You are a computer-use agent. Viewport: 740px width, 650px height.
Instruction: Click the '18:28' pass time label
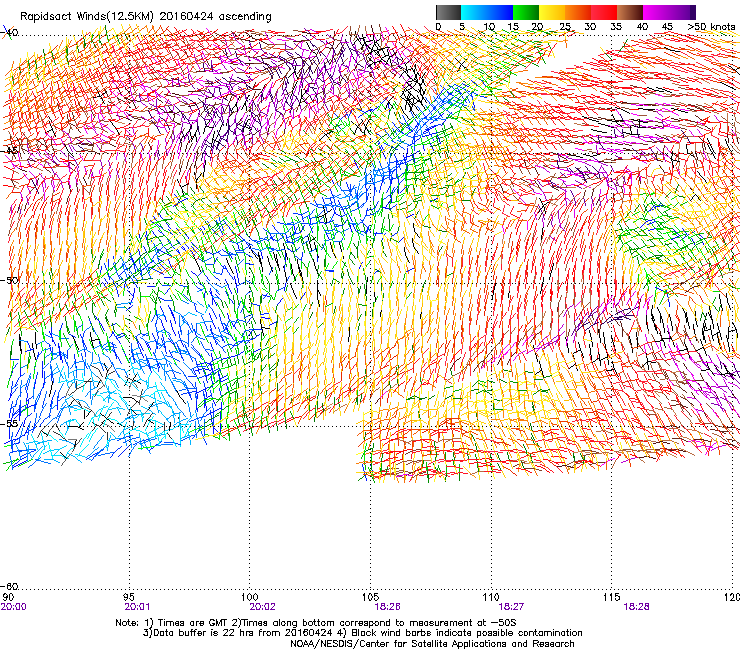[636, 607]
